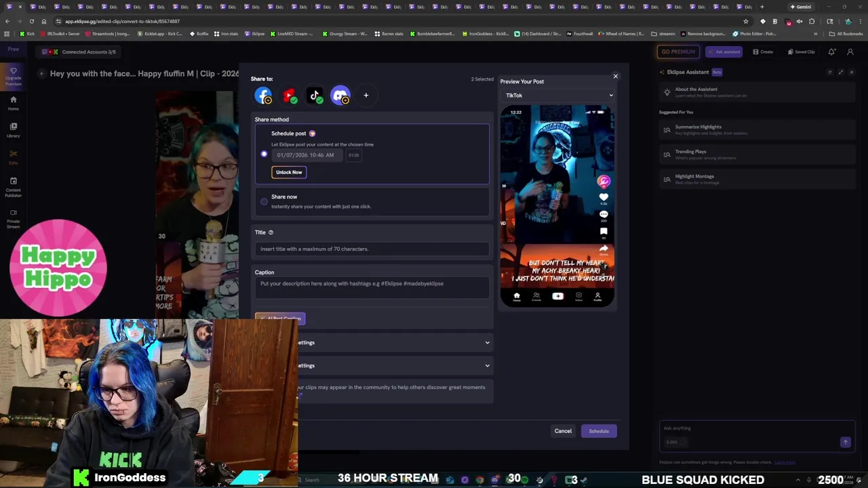The width and height of the screenshot is (868, 488).
Task: Click the plus create icon in TikTok preview
Action: [x=557, y=296]
